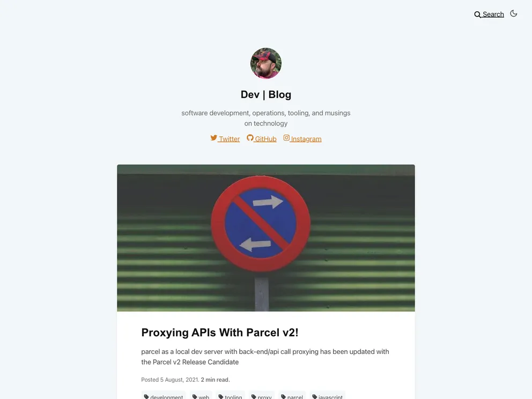Viewport: 532px width, 399px height.
Task: Go to Dev | Blog title
Action: coord(266,95)
